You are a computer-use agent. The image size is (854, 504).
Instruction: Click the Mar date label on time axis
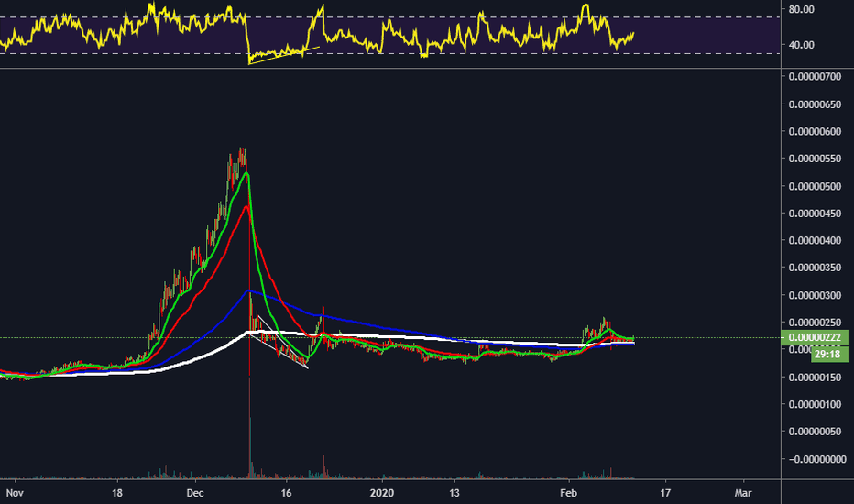(x=743, y=493)
